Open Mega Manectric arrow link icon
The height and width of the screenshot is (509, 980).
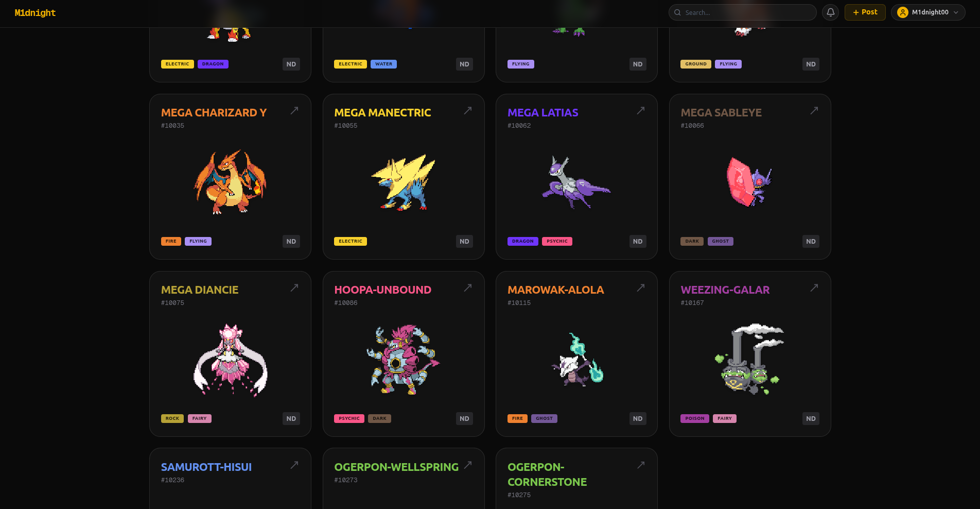[468, 110]
